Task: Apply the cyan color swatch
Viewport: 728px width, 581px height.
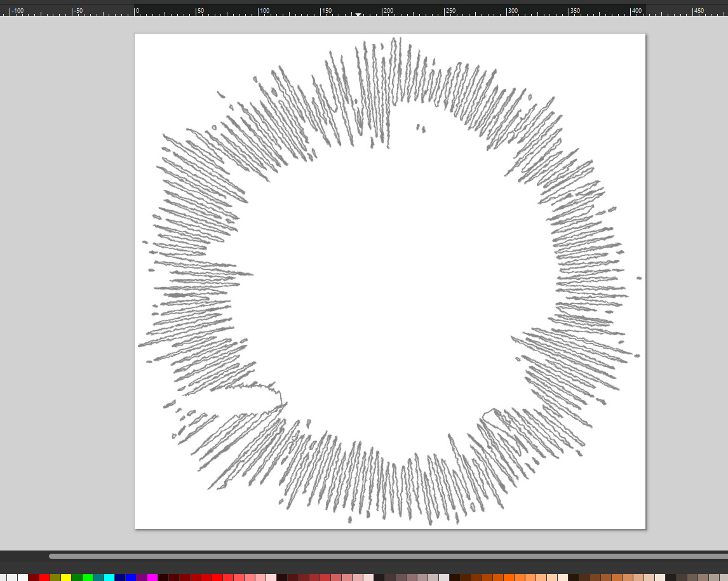Action: (x=109, y=577)
